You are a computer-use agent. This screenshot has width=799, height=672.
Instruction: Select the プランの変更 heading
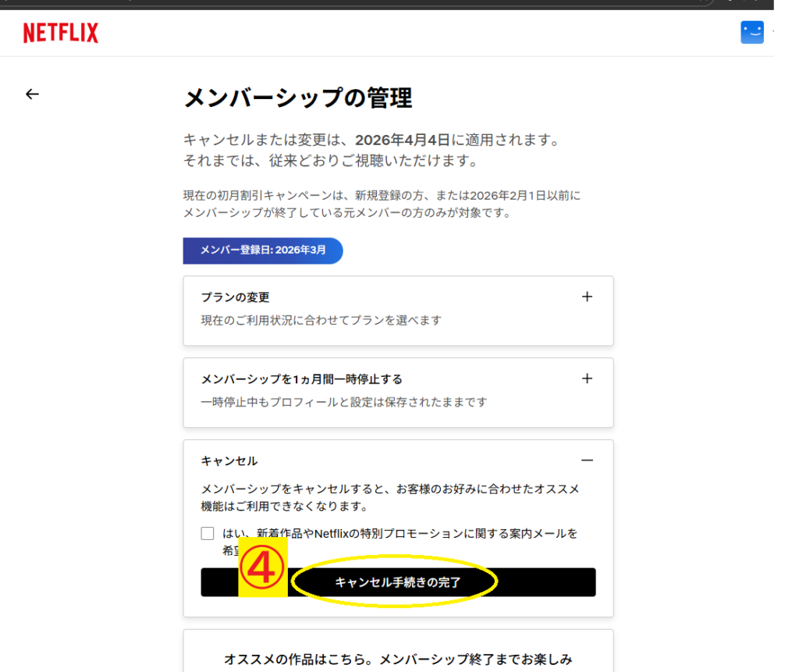click(235, 297)
